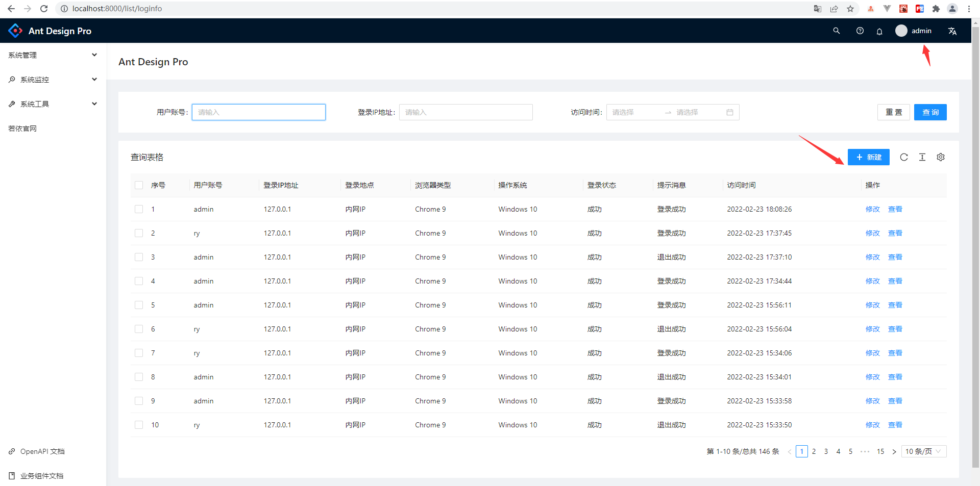Viewport: 980px width, 486px height.
Task: Open the 业务组件文档 link
Action: point(42,476)
